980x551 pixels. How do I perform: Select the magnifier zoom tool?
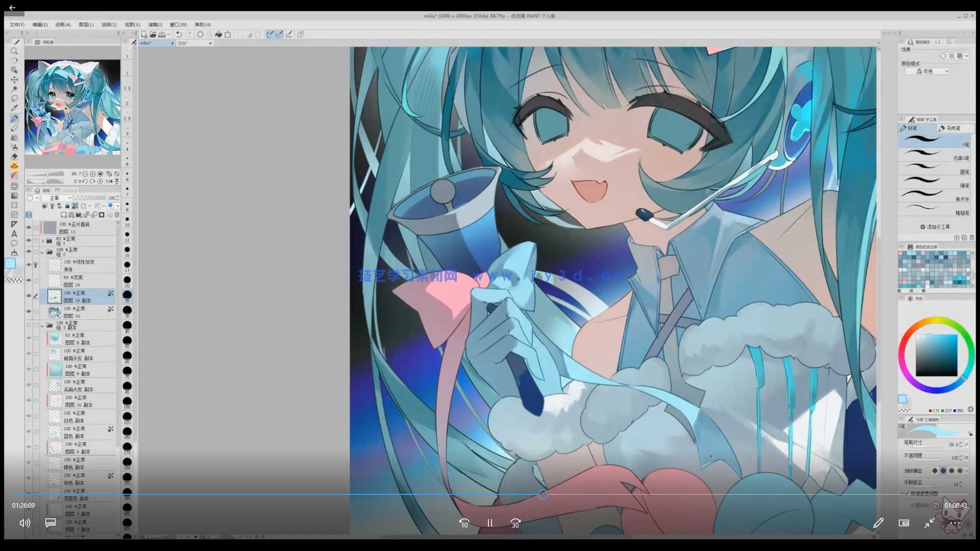tap(14, 51)
